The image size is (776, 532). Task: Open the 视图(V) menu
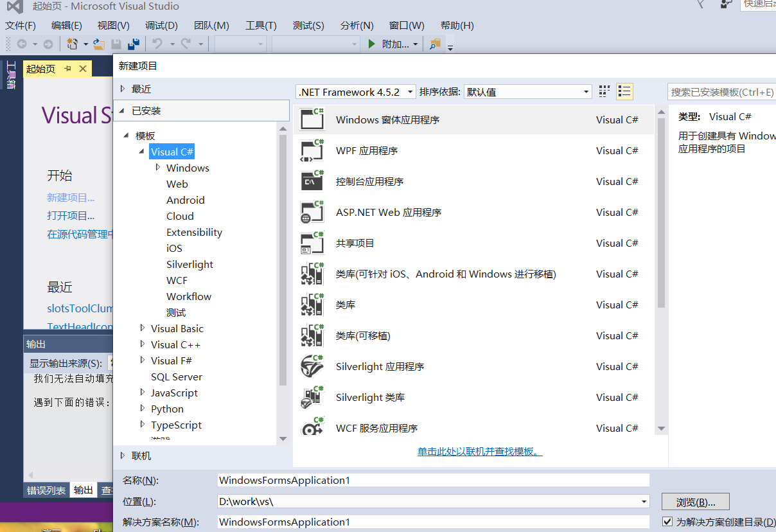coord(114,26)
